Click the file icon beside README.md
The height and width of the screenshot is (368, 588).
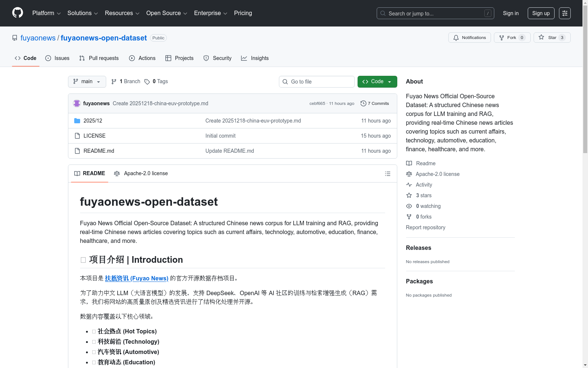tap(77, 151)
